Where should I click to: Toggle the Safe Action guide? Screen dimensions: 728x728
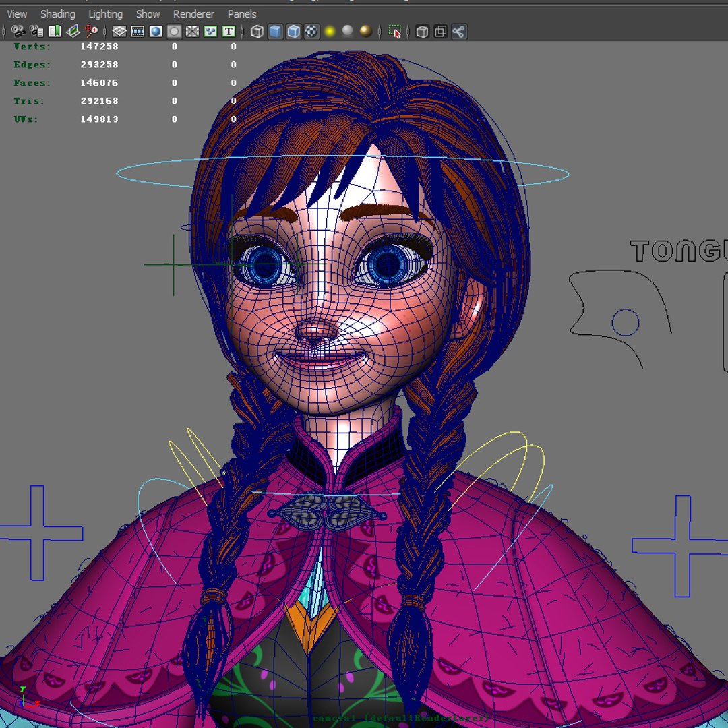[210, 32]
